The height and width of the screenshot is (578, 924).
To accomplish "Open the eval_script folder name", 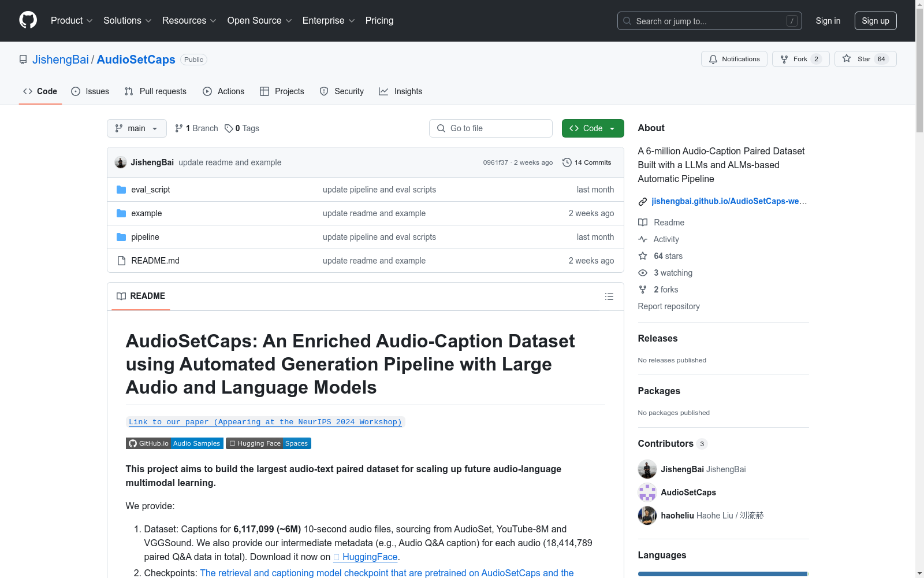I will (151, 190).
